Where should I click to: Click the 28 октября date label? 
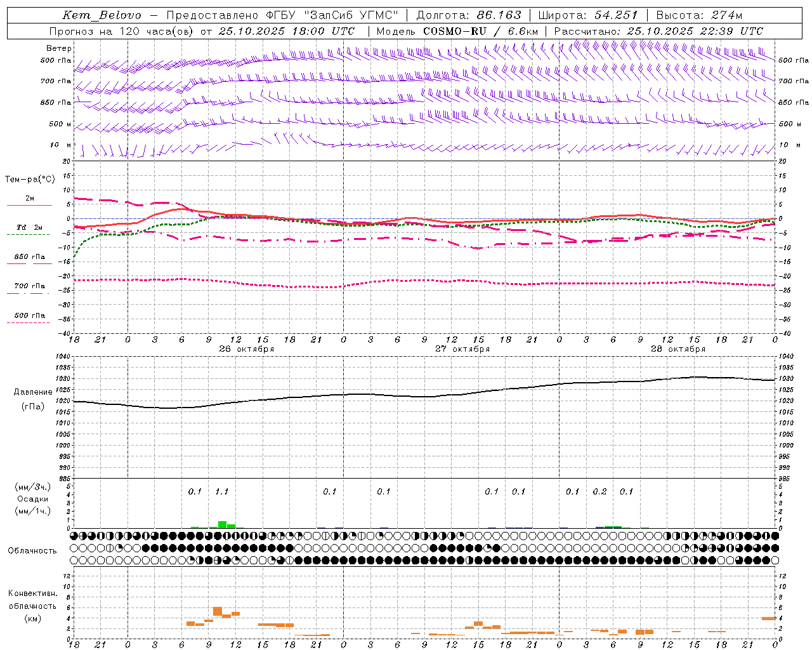678,349
